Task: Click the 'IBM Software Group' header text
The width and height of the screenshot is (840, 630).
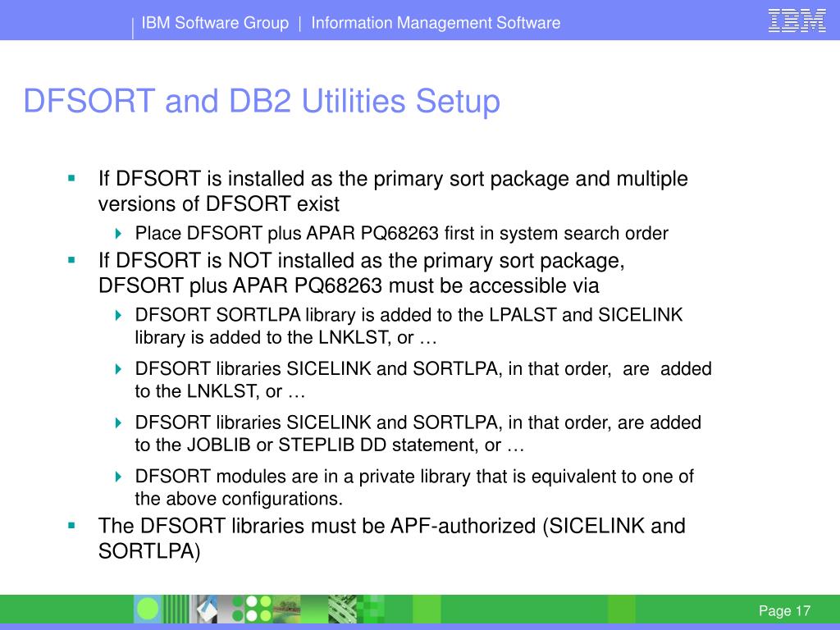Action: coord(215,23)
